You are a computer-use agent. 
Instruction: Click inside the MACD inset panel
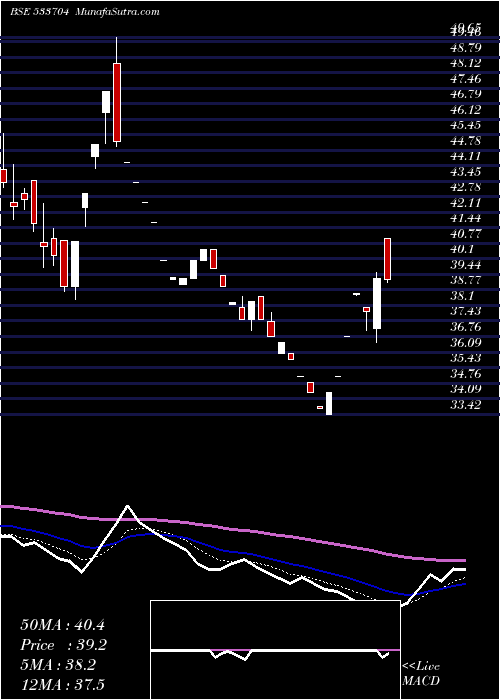(x=275, y=650)
